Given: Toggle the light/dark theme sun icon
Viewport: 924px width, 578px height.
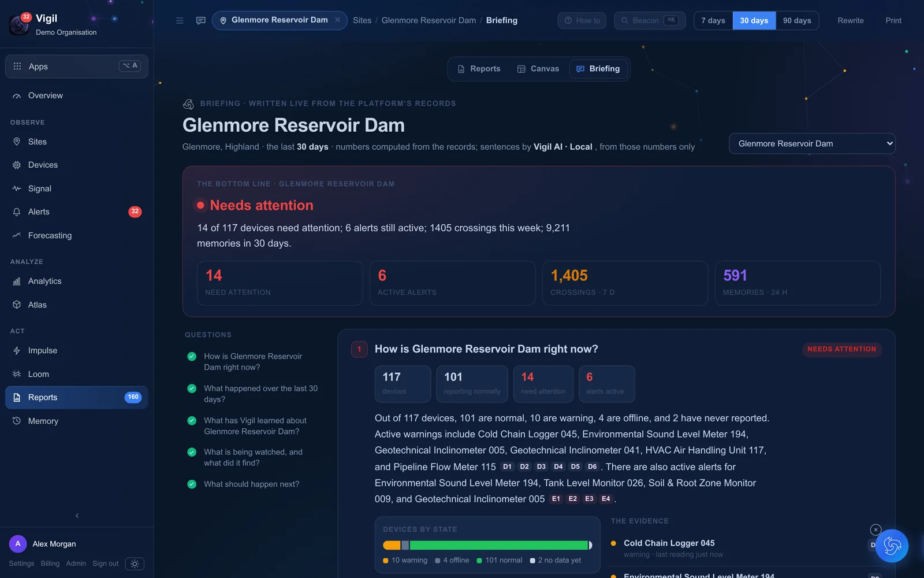Looking at the screenshot, I should [x=135, y=564].
